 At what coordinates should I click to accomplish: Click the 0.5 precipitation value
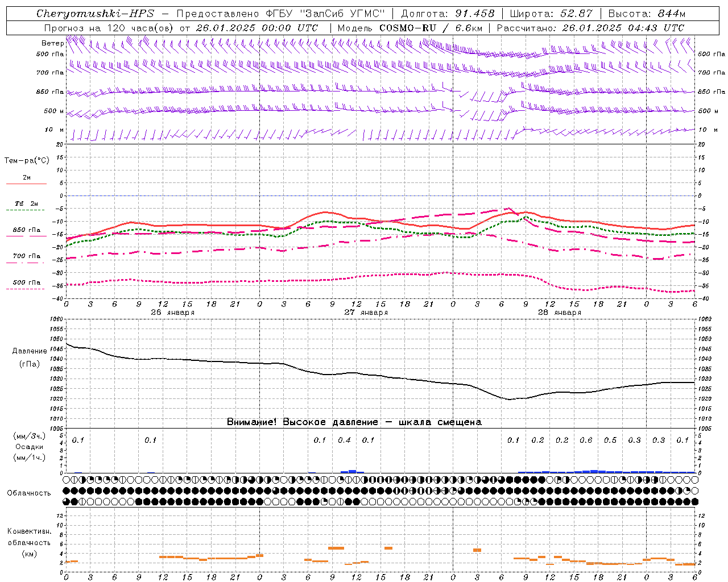coord(610,440)
